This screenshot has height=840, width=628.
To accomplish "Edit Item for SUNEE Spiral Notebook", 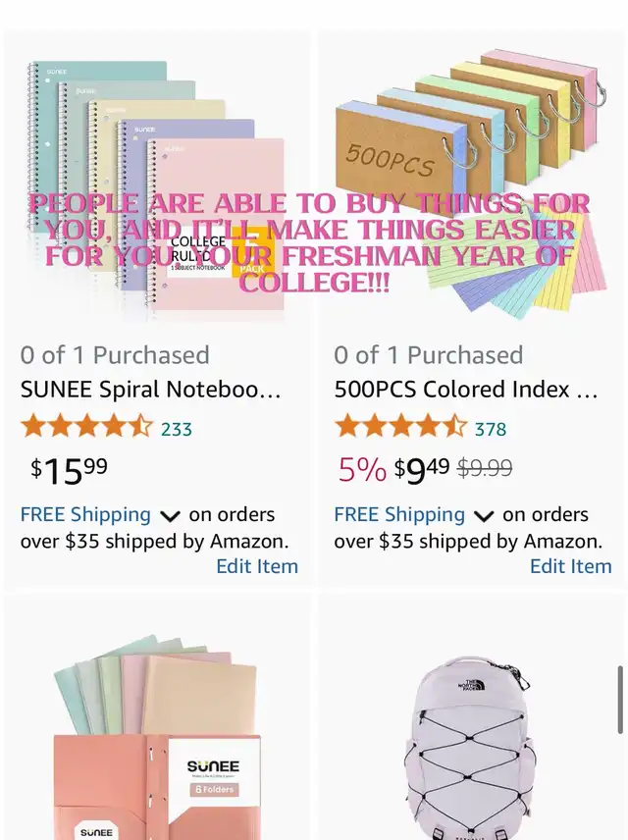I will click(257, 566).
